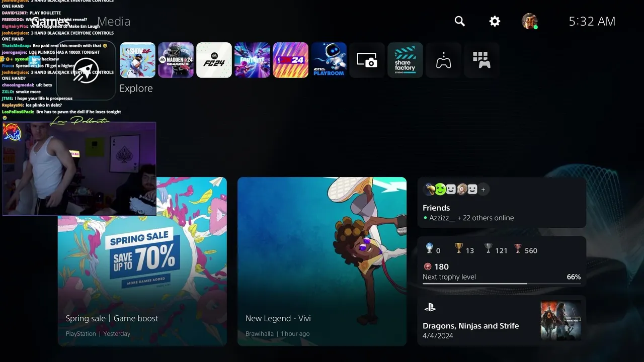Launch the Fortnite game tile

point(252,60)
